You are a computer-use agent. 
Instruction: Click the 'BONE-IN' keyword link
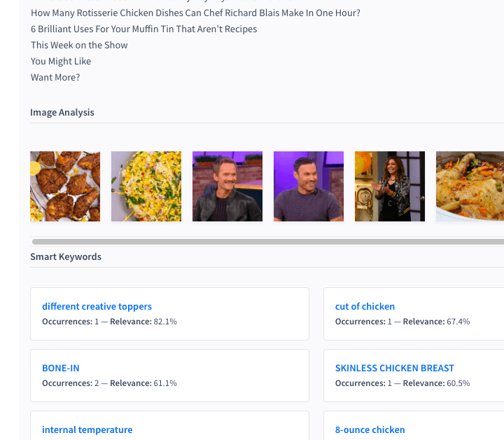click(61, 368)
